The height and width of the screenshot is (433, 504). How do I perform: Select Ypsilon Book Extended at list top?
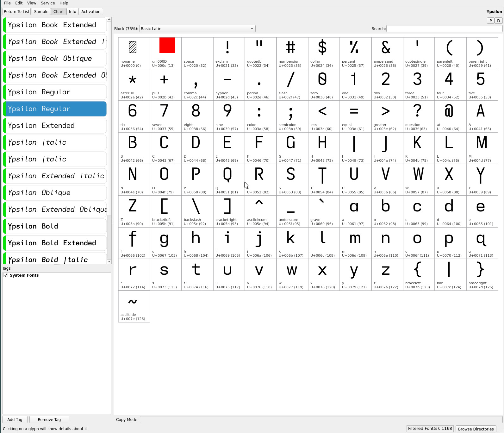tap(55, 25)
